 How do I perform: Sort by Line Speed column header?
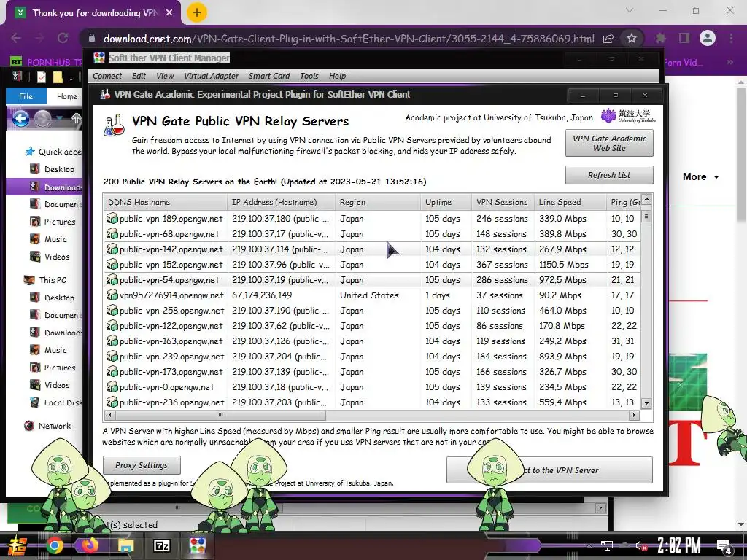click(x=570, y=202)
